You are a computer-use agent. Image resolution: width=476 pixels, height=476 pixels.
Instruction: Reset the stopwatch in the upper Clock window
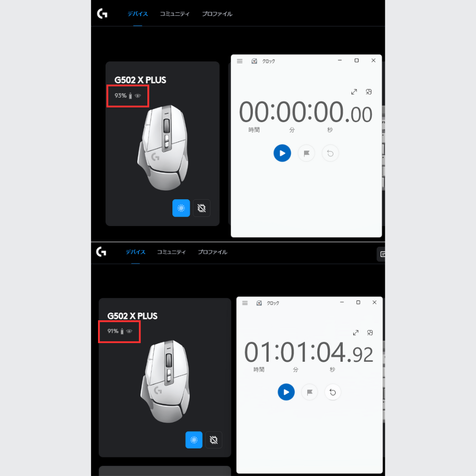[331, 153]
